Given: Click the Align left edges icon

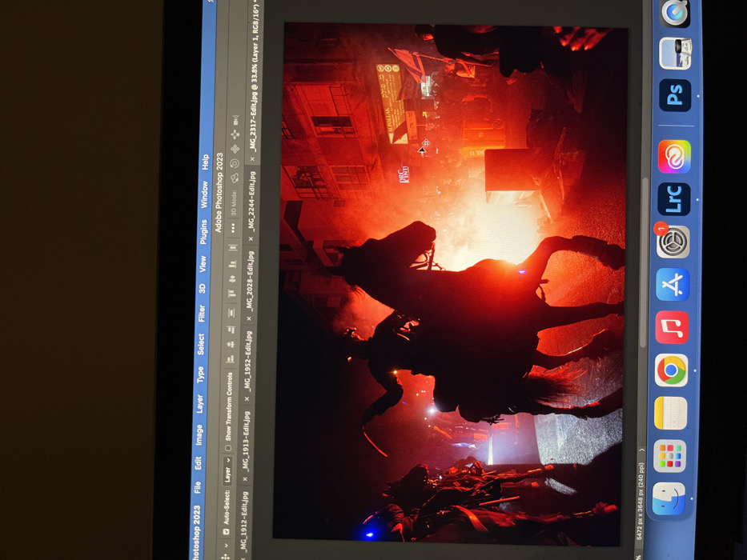Looking at the screenshot, I should click(x=231, y=358).
